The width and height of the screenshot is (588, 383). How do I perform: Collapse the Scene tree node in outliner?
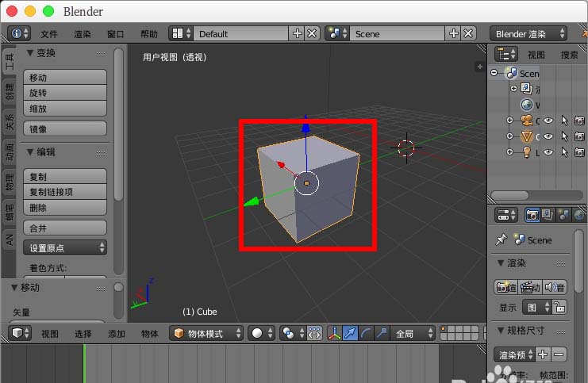click(494, 72)
